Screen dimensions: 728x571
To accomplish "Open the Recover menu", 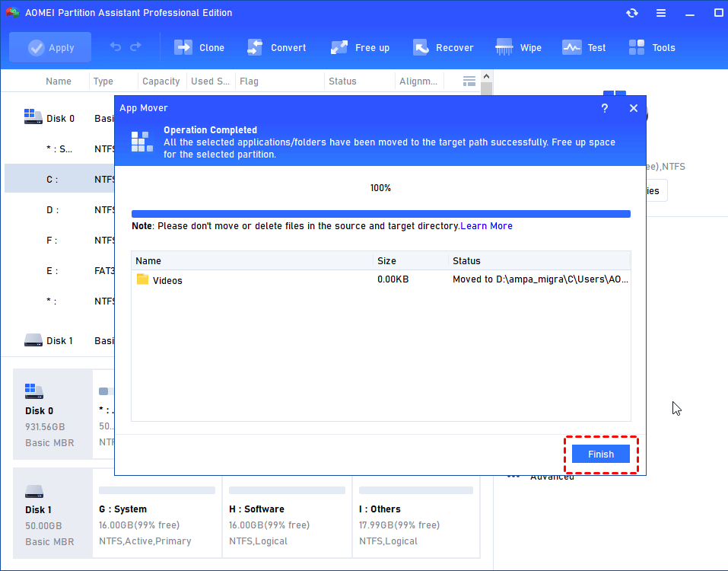I will (x=443, y=47).
